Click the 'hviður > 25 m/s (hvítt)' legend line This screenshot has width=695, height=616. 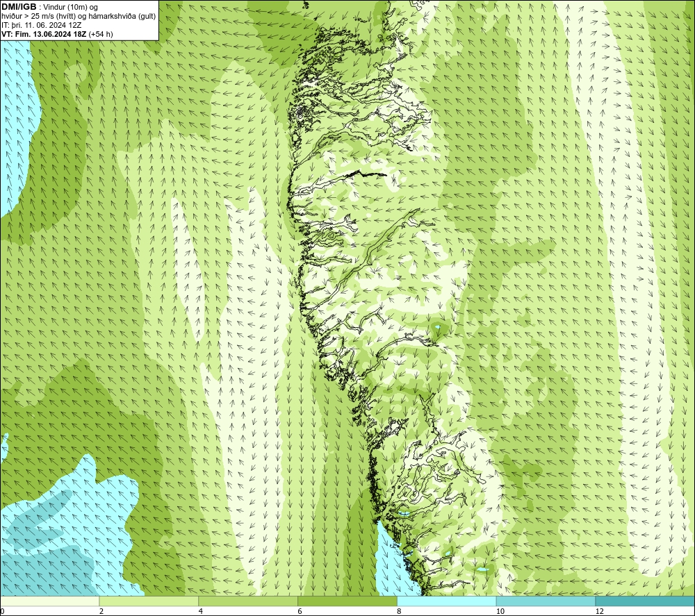point(79,17)
